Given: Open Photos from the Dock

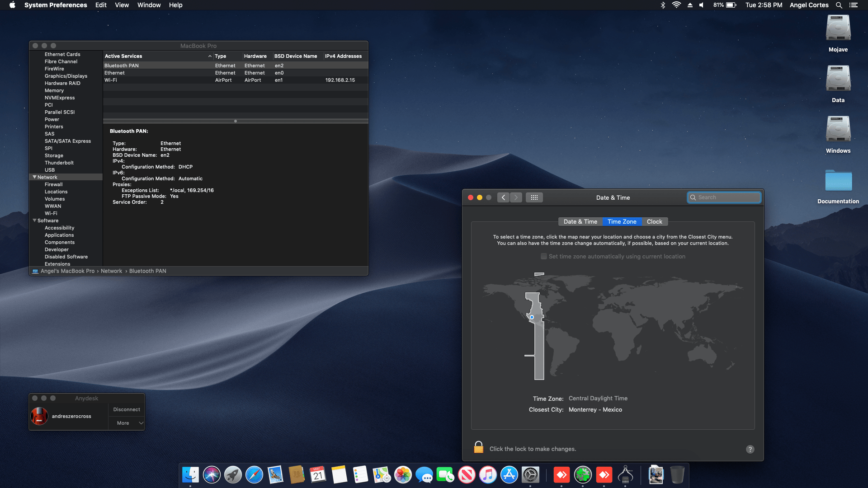Looking at the screenshot, I should [x=403, y=475].
